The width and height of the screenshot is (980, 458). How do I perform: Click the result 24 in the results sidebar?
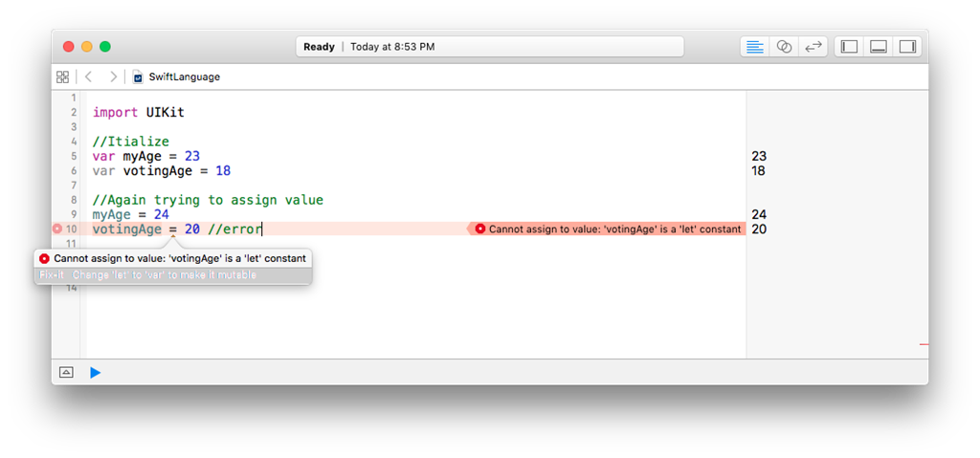click(x=759, y=214)
